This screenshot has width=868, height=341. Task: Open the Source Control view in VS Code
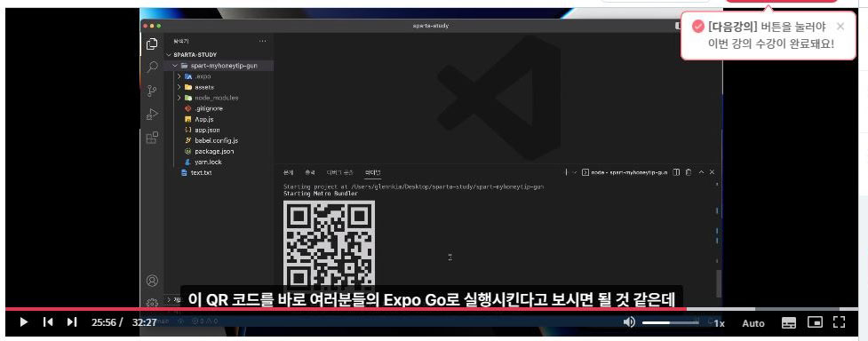(x=152, y=91)
